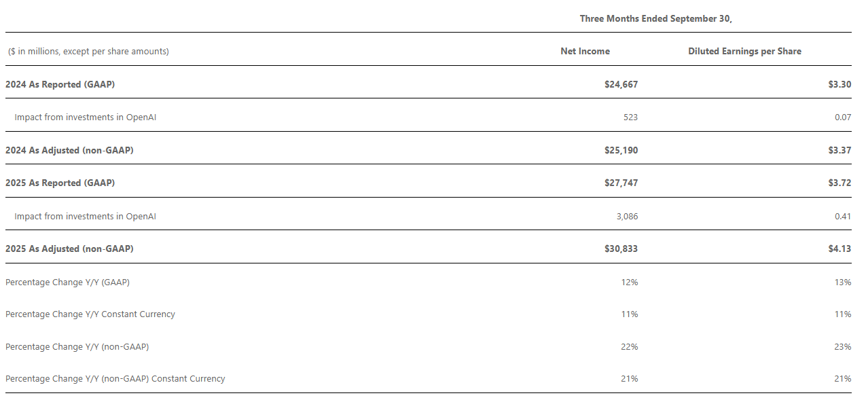This screenshot has width=868, height=402.
Task: Select the 523 OpenAI impact value
Action: 629,117
